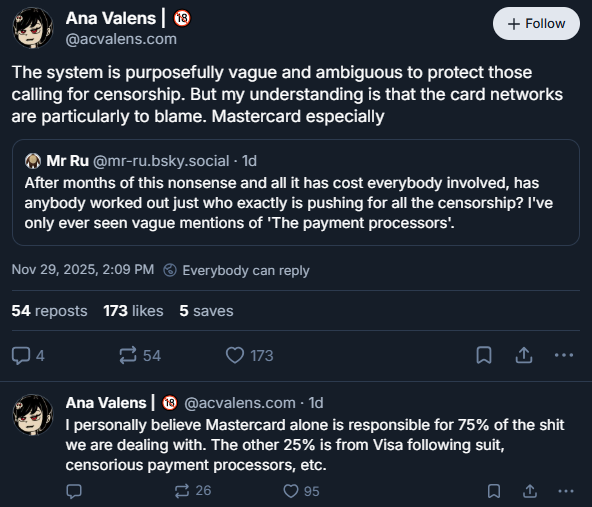Open the 5 saves count
Viewport: 592px width, 507px height.
(x=206, y=311)
